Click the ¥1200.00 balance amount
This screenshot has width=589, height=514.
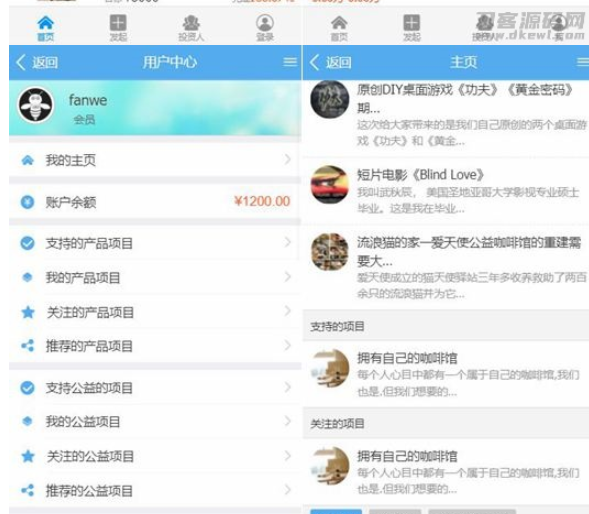pyautogui.click(x=262, y=201)
